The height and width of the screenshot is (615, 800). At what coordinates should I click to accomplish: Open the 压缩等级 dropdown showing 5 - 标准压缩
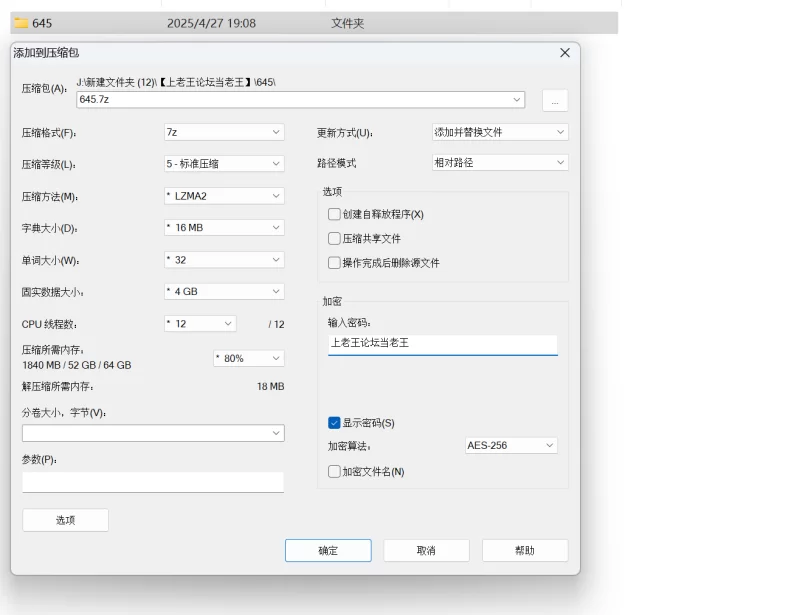point(224,164)
